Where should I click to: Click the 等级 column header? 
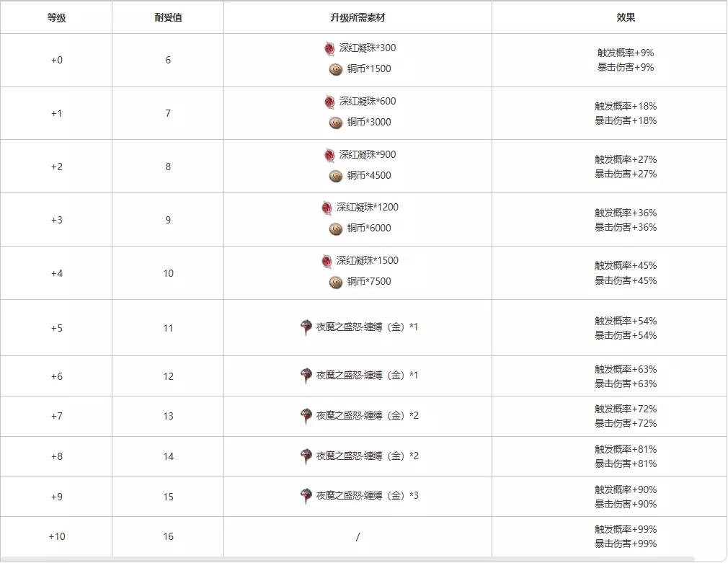coord(56,17)
